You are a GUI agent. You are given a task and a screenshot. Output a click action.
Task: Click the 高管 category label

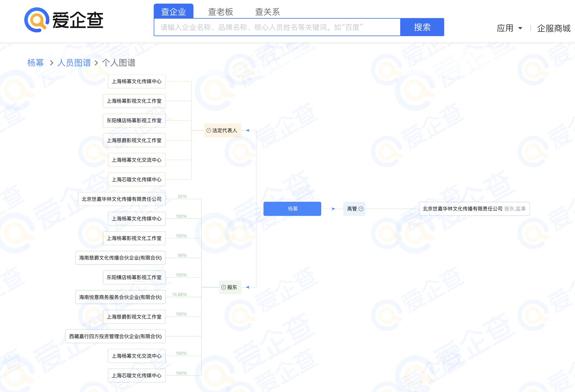pyautogui.click(x=352, y=209)
